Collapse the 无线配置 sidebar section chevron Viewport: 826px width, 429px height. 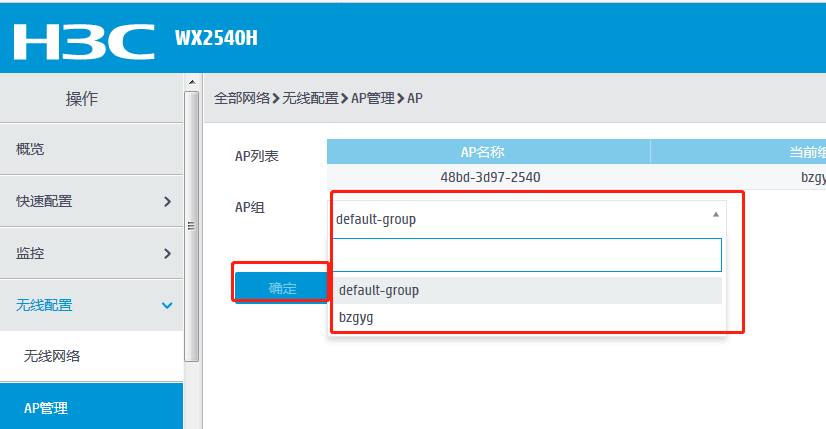(167, 305)
